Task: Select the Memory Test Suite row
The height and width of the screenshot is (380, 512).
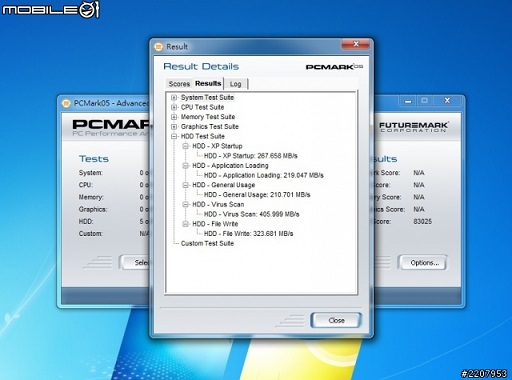Action: point(208,117)
